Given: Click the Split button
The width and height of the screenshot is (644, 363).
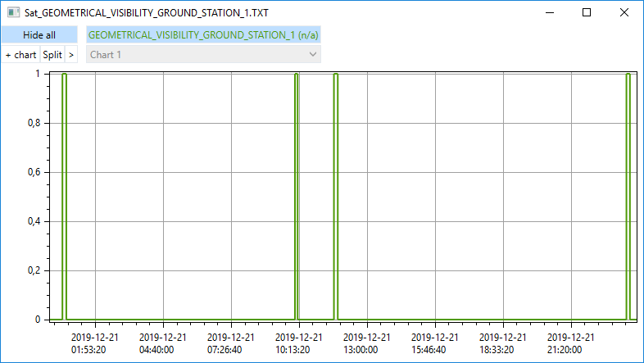Looking at the screenshot, I should (52, 55).
